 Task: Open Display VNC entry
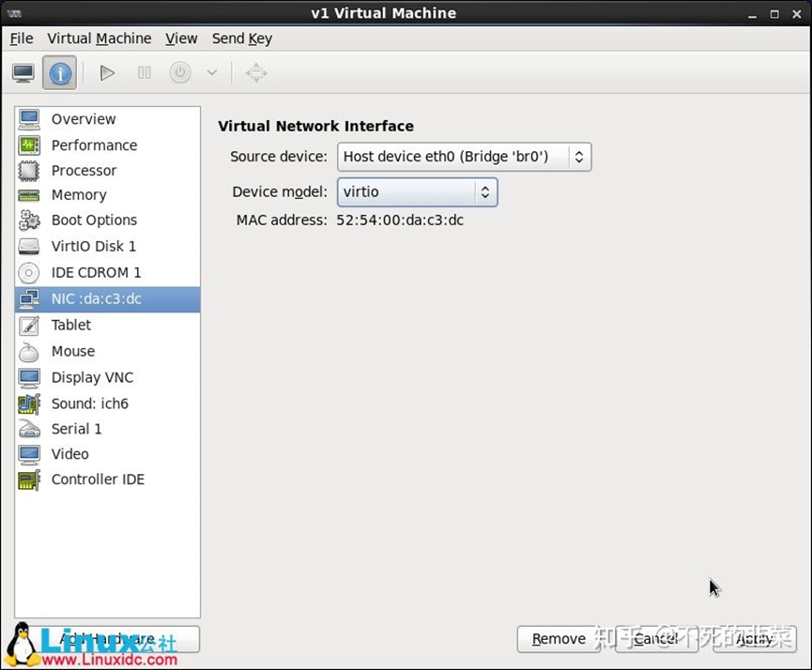click(x=107, y=378)
